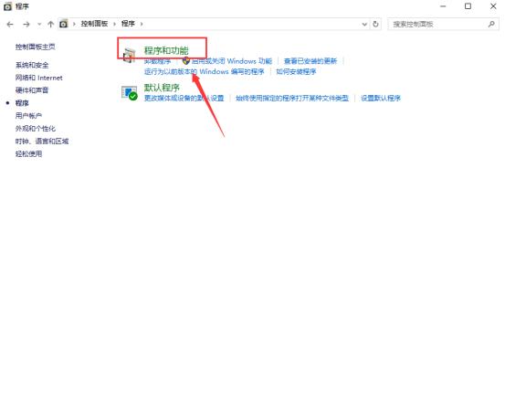Open 硬件和声音 category
505x420 pixels.
32,90
